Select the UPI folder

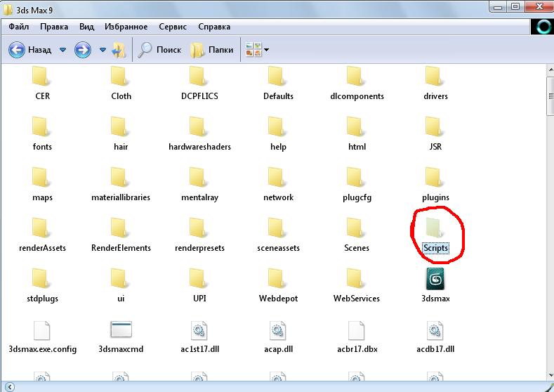[199, 286]
